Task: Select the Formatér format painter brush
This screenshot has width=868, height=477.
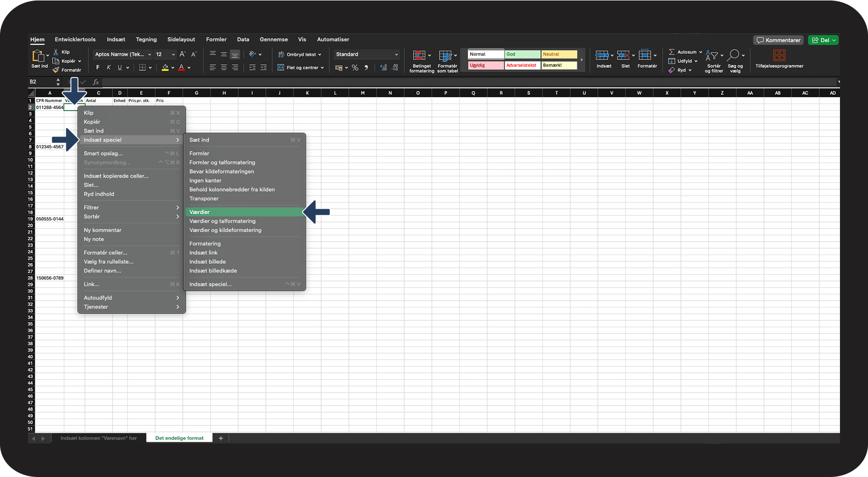Action: [56, 70]
